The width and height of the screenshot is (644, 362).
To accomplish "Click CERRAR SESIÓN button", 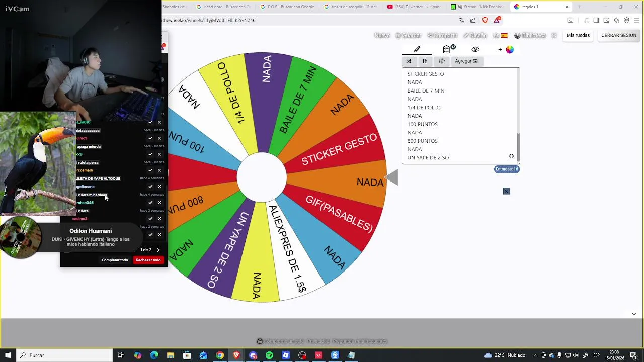I will (x=619, y=35).
